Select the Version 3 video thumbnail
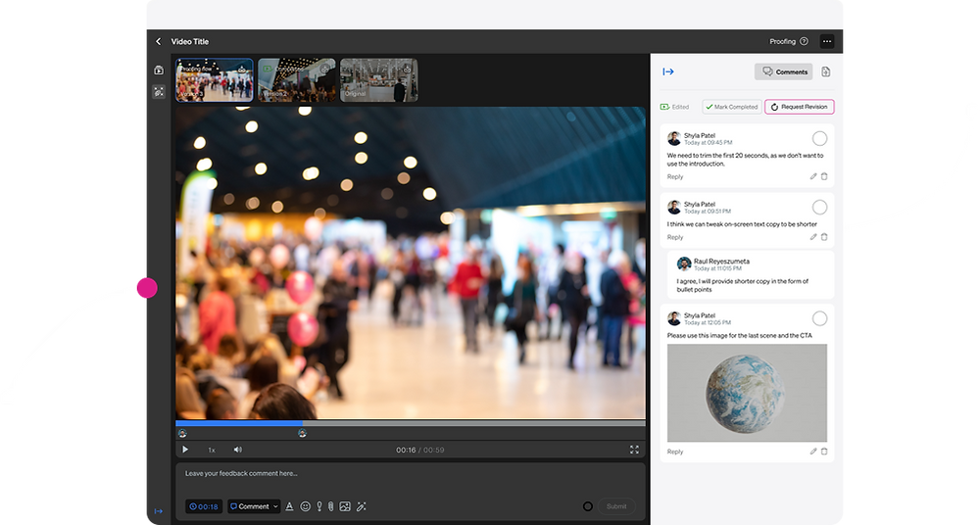 tap(215, 80)
